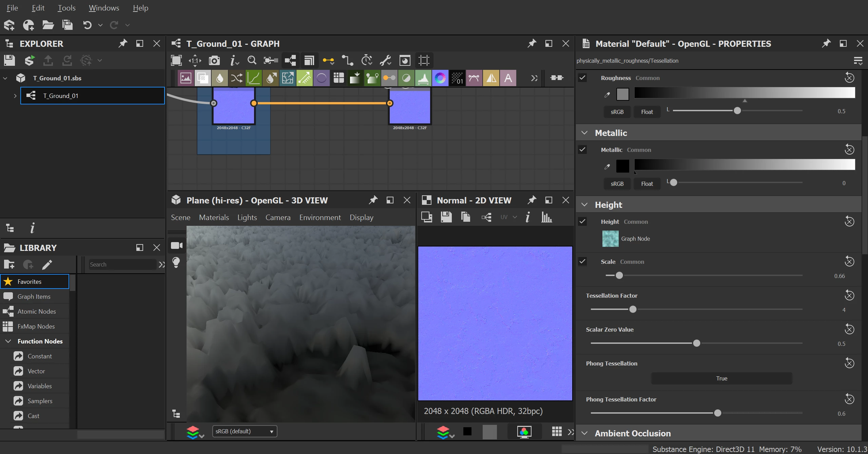The width and height of the screenshot is (868, 454).
Task: Click the Blend node icon in graph toolbar
Action: click(x=202, y=78)
